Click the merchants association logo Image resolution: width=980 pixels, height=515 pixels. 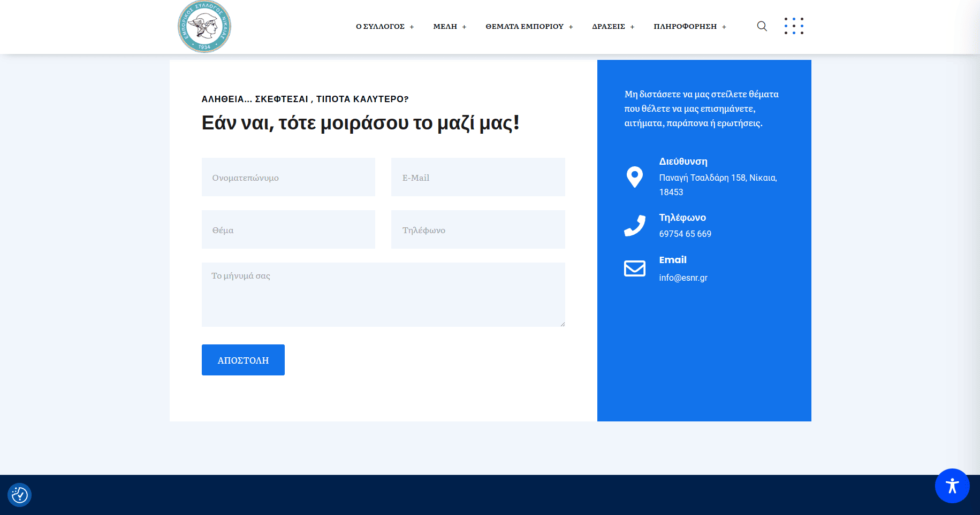204,27
